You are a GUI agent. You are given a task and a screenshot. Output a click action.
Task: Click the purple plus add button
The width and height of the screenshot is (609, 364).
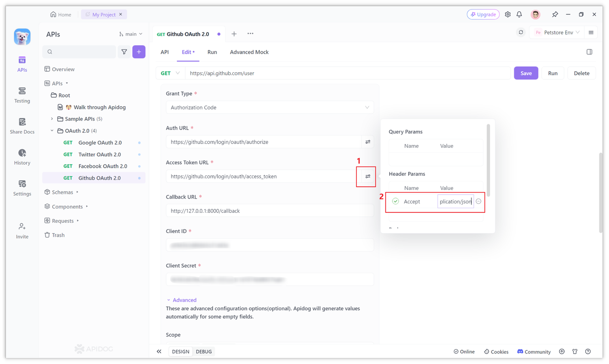click(139, 52)
